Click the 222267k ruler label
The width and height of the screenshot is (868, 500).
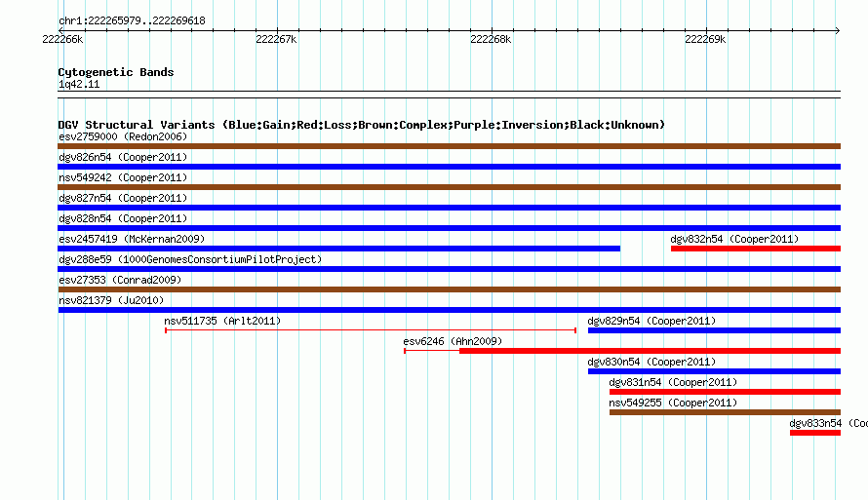276,39
